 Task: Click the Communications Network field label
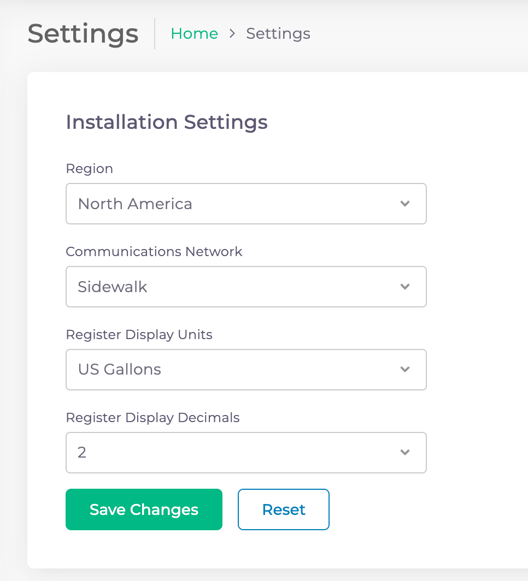(x=154, y=252)
